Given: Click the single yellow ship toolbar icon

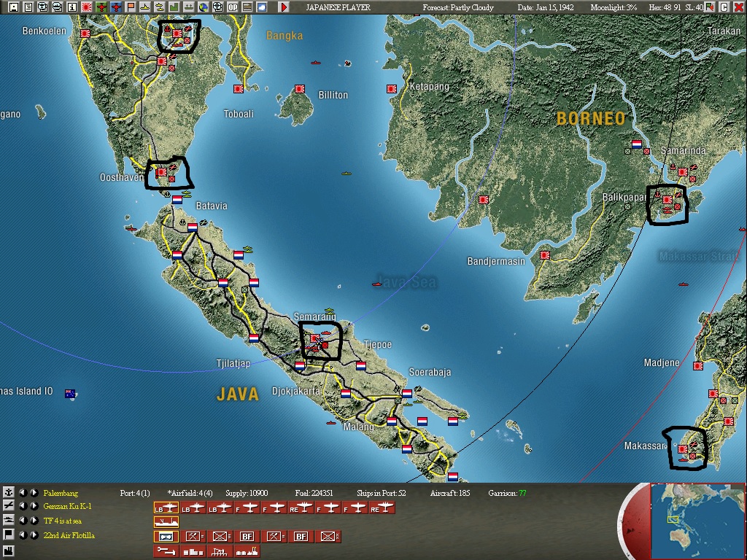Looking at the screenshot, I should 145,7.
